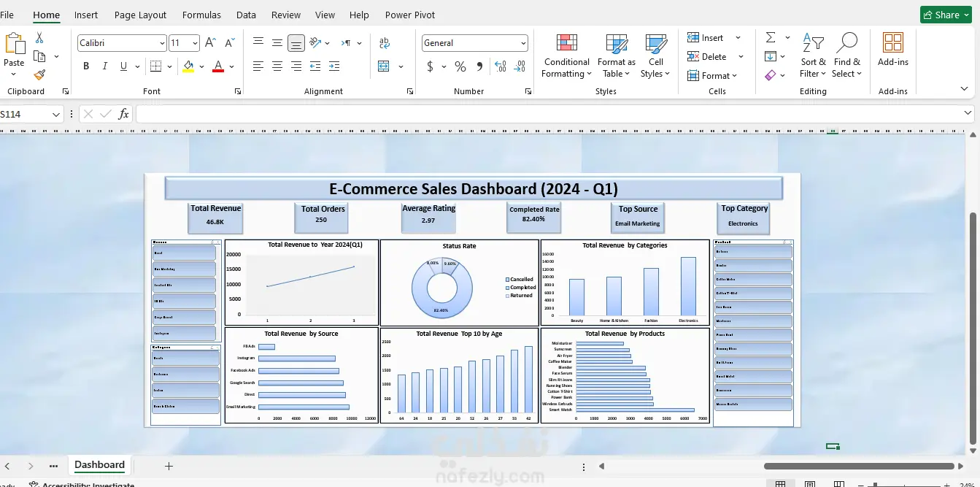Viewport: 980px width, 487px height.
Task: Open the Add-ins button
Action: pos(893,50)
